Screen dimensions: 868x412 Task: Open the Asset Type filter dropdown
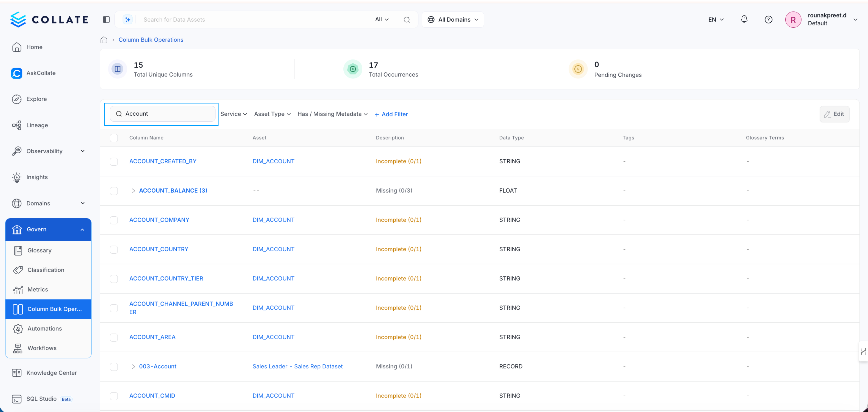coord(272,114)
